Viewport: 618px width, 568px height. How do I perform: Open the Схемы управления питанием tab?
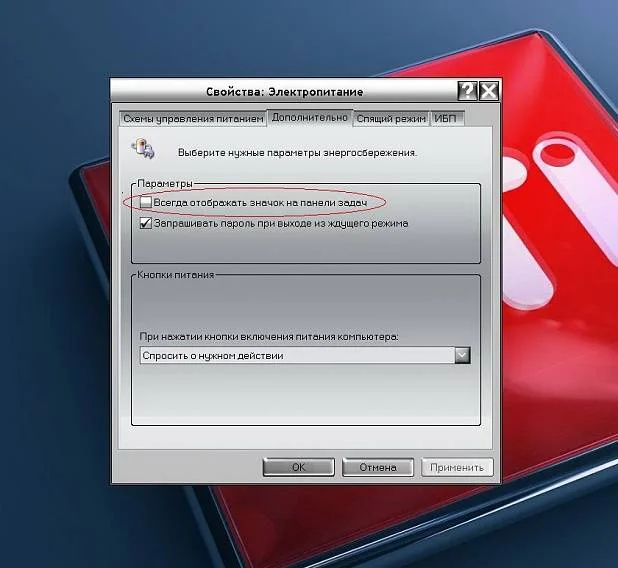[x=193, y=119]
